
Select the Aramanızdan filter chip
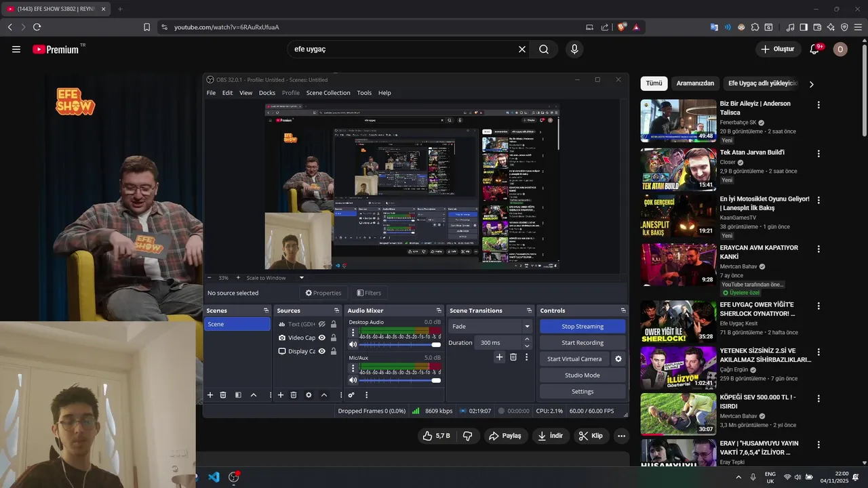tap(695, 83)
